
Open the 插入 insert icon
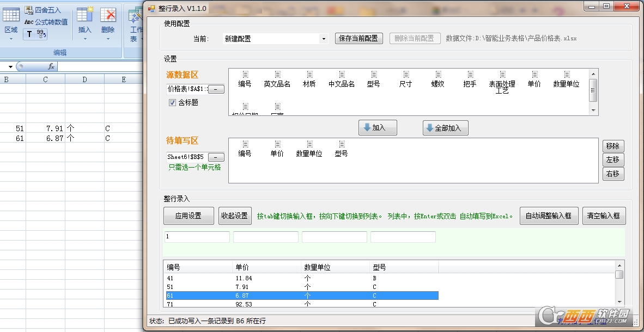[85, 15]
